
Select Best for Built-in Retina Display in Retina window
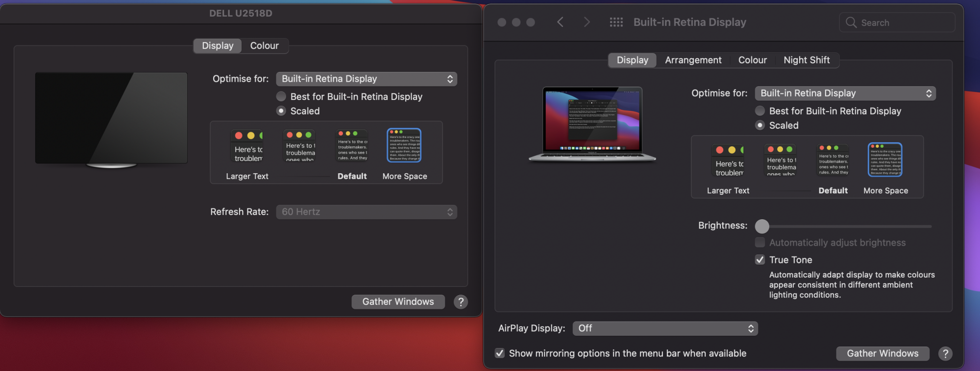(760, 111)
